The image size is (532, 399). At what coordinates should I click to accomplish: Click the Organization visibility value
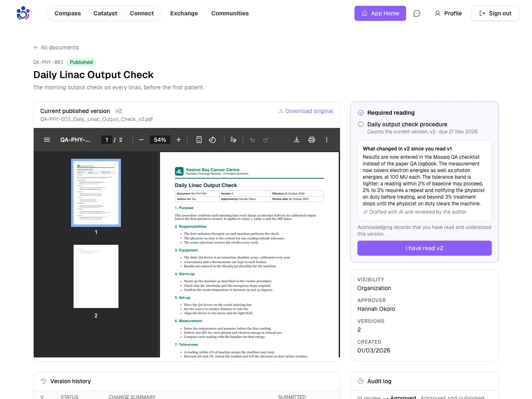coord(374,288)
